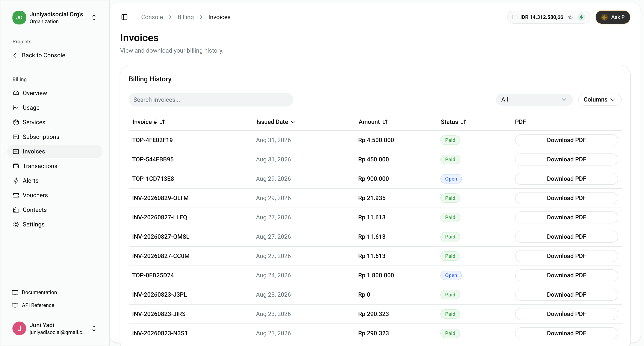The width and height of the screenshot is (644, 346).
Task: Click Open status badge for TOP-0FD25D74
Action: (x=451, y=275)
